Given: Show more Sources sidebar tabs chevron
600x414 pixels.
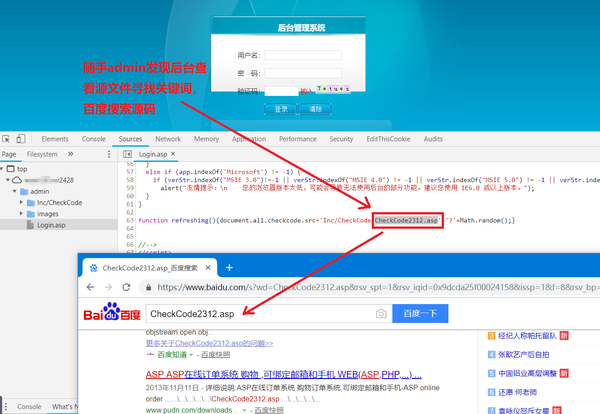Looking at the screenshot, I should pyautogui.click(x=70, y=154).
